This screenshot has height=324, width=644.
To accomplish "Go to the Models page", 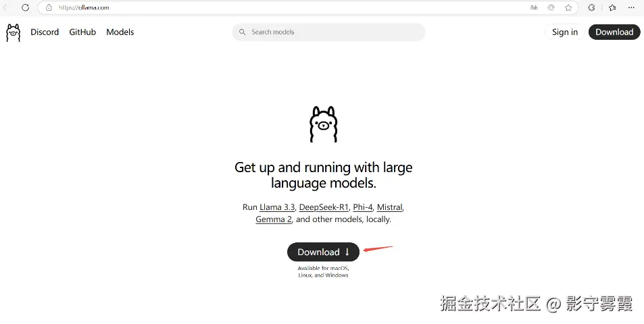I will click(x=120, y=32).
